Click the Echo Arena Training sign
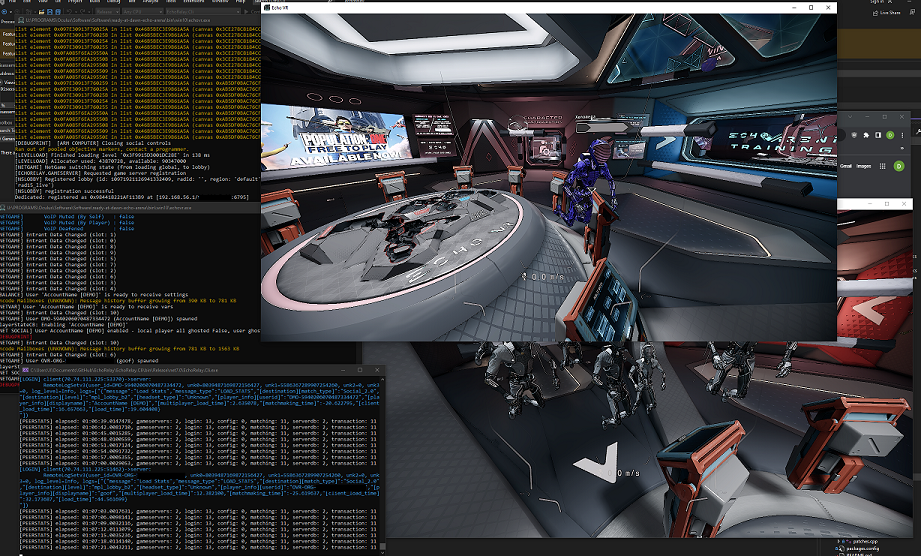The height and width of the screenshot is (556, 921). 783,143
